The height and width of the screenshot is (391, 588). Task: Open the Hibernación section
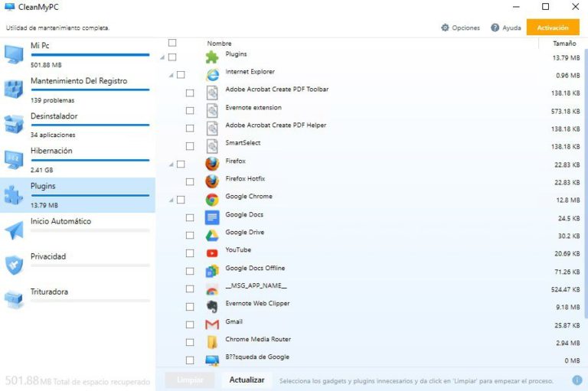coord(77,160)
